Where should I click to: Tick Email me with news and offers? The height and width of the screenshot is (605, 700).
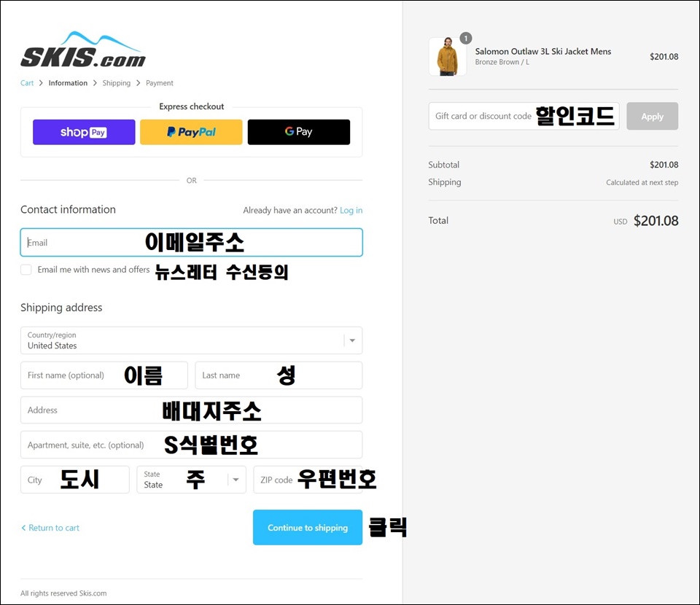tap(26, 270)
